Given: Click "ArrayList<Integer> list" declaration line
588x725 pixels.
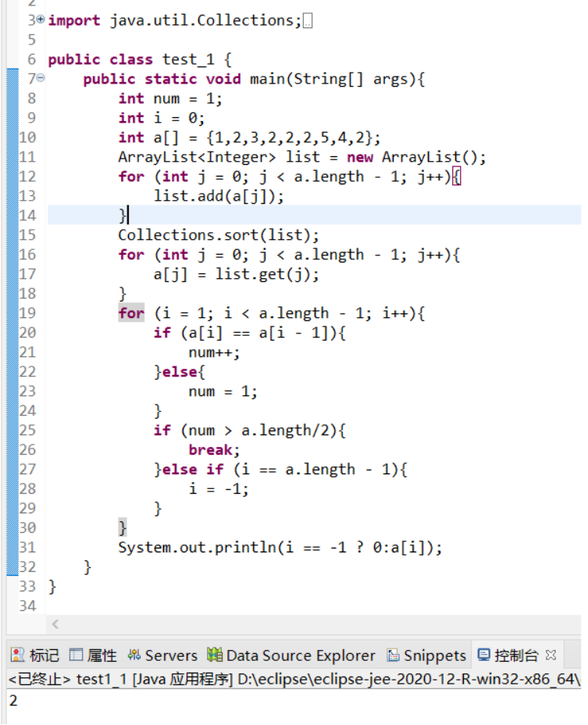Looking at the screenshot, I should pyautogui.click(x=302, y=157).
